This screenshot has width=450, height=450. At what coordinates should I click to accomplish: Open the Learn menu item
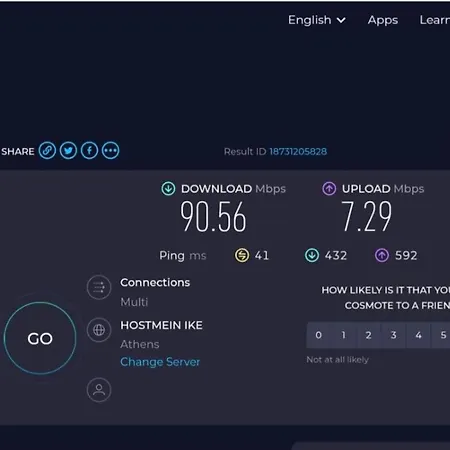[435, 20]
